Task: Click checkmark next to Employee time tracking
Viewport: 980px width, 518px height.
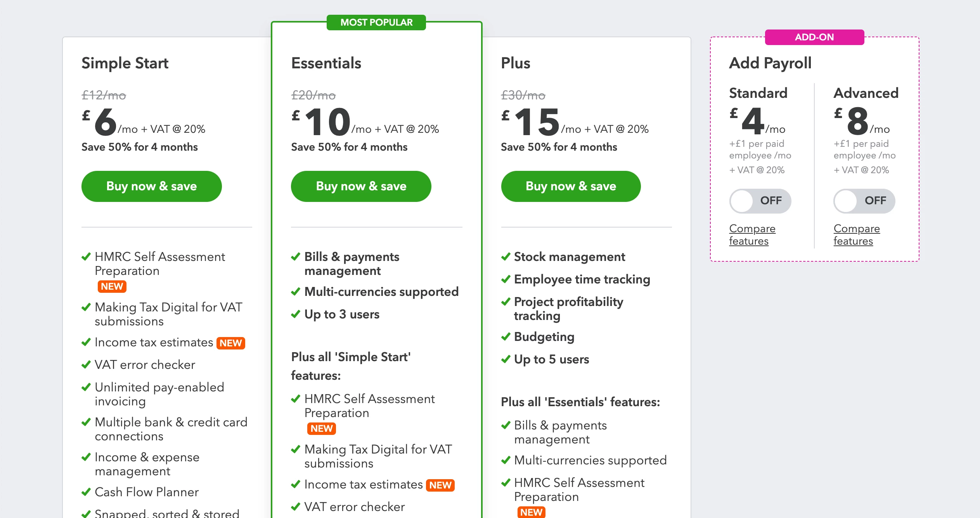Action: click(x=506, y=279)
